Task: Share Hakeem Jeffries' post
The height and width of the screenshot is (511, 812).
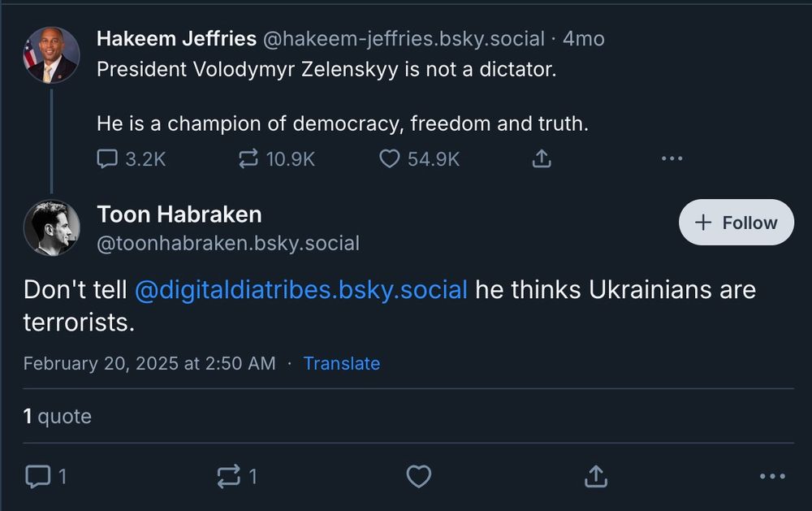Action: [541, 159]
